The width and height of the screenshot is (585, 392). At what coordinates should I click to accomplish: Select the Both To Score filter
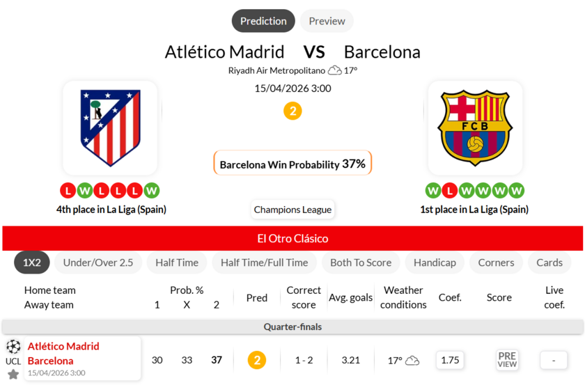tap(361, 262)
